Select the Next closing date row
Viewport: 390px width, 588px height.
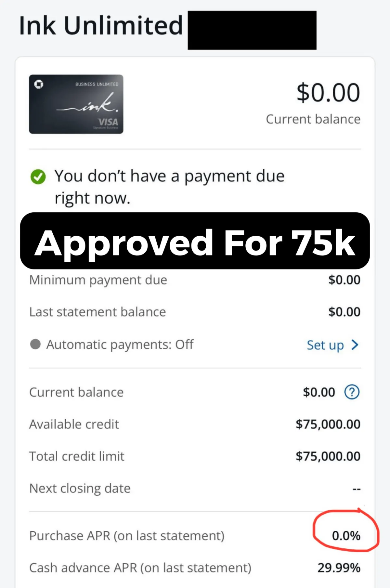click(x=195, y=488)
